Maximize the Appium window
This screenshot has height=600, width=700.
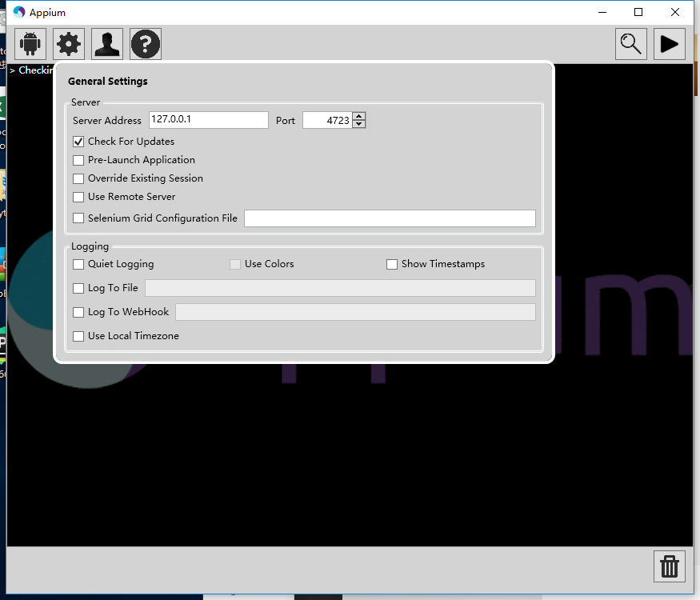click(x=638, y=12)
